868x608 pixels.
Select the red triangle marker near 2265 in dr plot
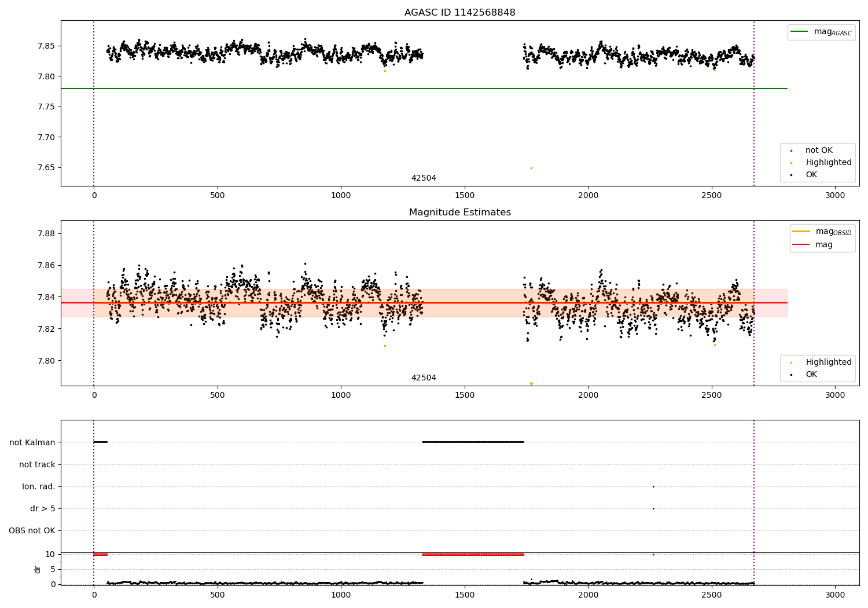coord(653,554)
